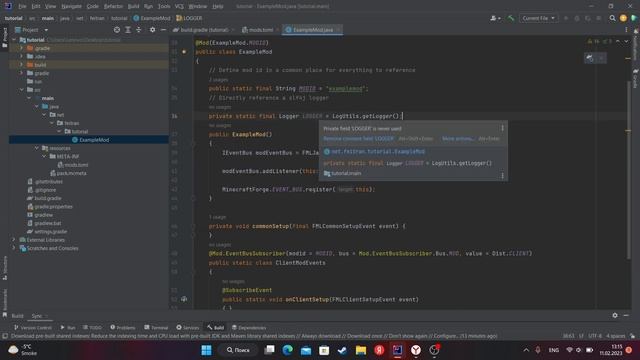Open Build panel settings gear at bottom right

click(x=615, y=315)
